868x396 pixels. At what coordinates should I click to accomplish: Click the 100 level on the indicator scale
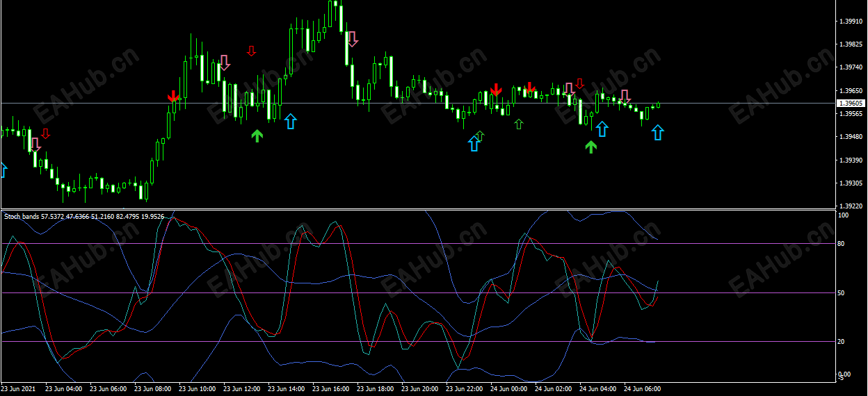click(842, 215)
